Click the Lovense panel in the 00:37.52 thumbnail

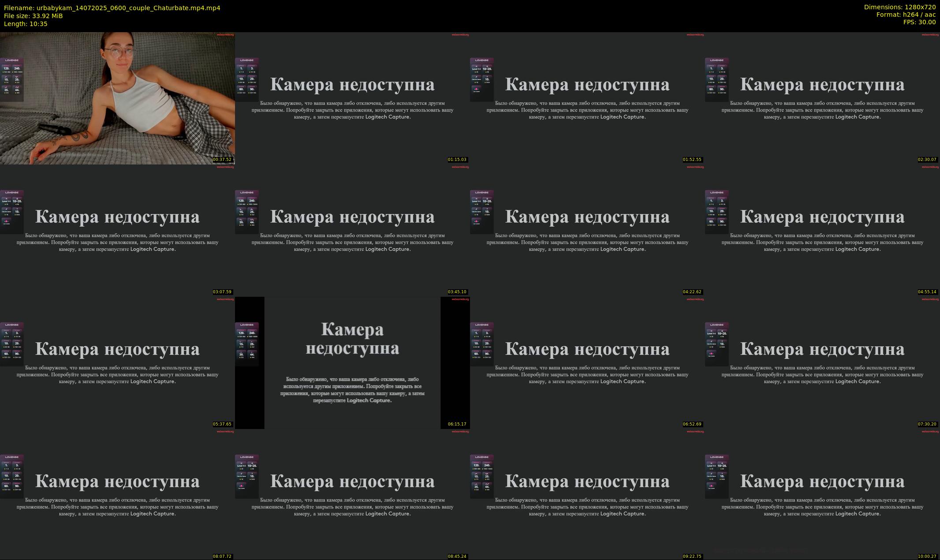[x=12, y=79]
